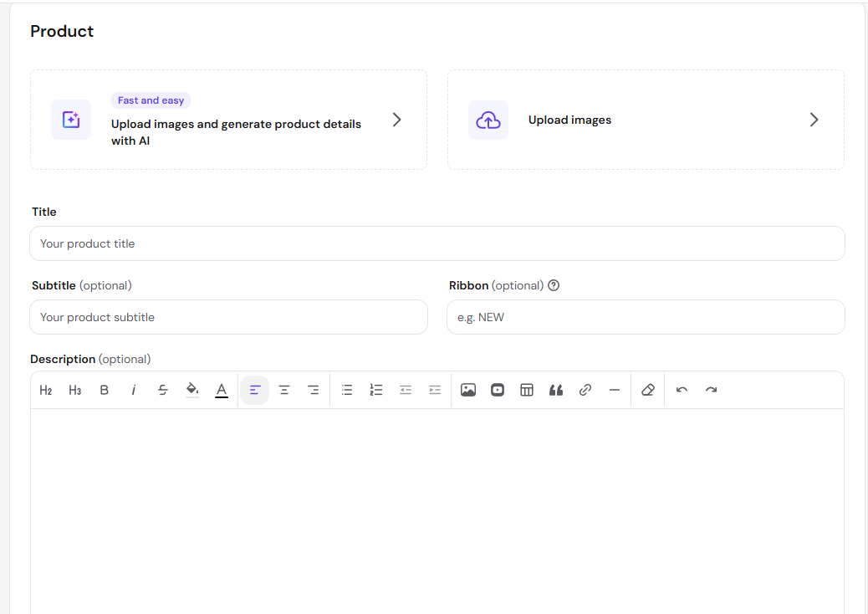Image resolution: width=868 pixels, height=614 pixels.
Task: Toggle bold text formatting
Action: tap(104, 391)
